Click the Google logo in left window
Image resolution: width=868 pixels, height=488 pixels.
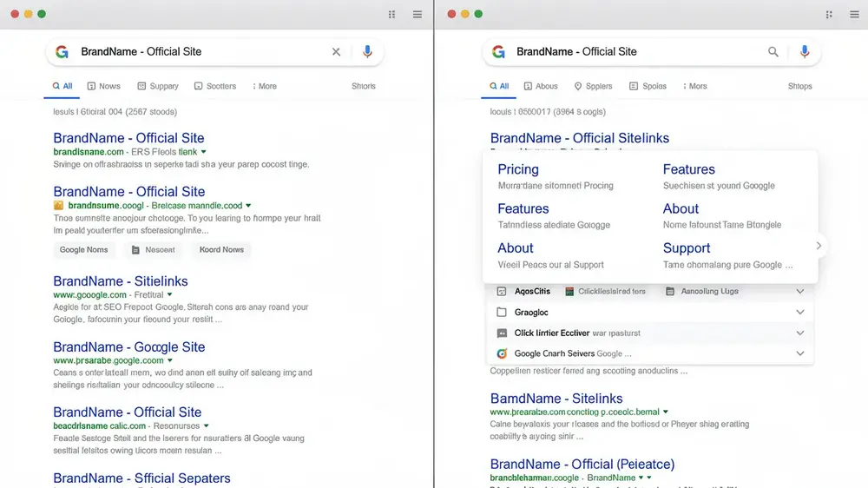[62, 52]
